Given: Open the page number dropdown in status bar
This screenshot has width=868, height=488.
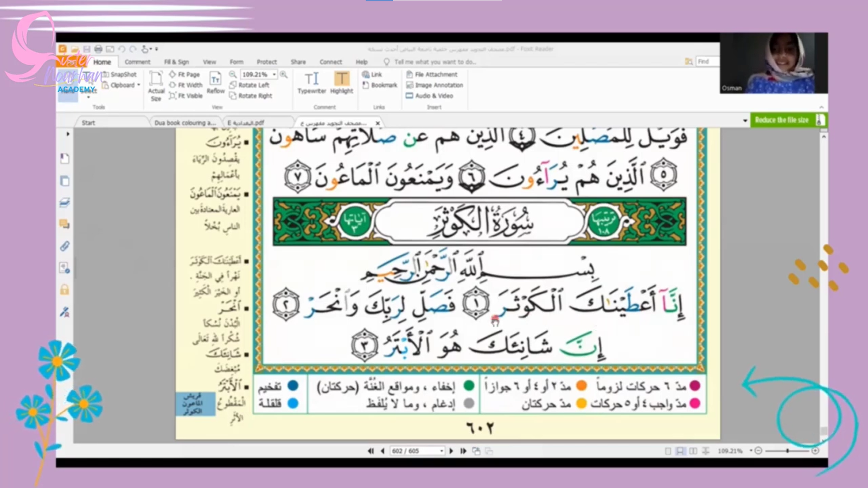Looking at the screenshot, I should [x=442, y=451].
